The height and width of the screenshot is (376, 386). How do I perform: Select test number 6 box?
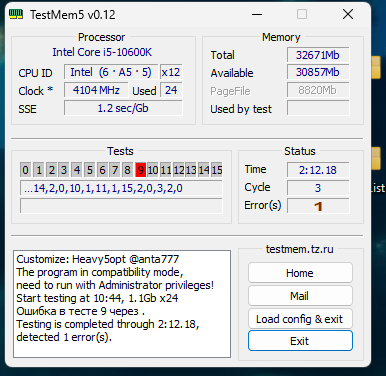[102, 170]
